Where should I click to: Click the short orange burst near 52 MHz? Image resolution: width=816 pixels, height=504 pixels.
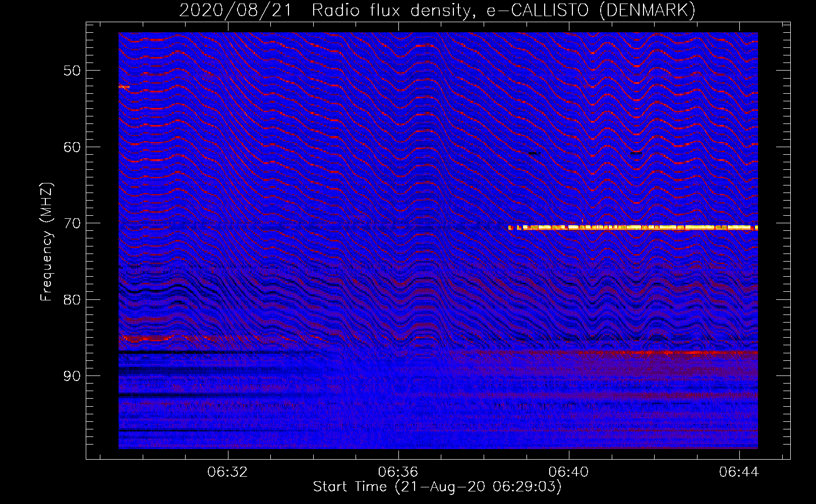124,87
